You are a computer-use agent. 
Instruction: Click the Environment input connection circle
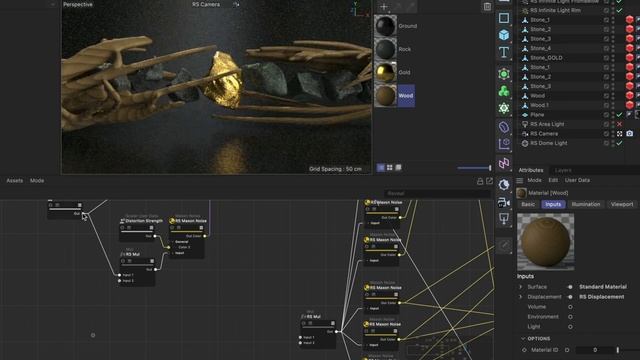pos(570,317)
